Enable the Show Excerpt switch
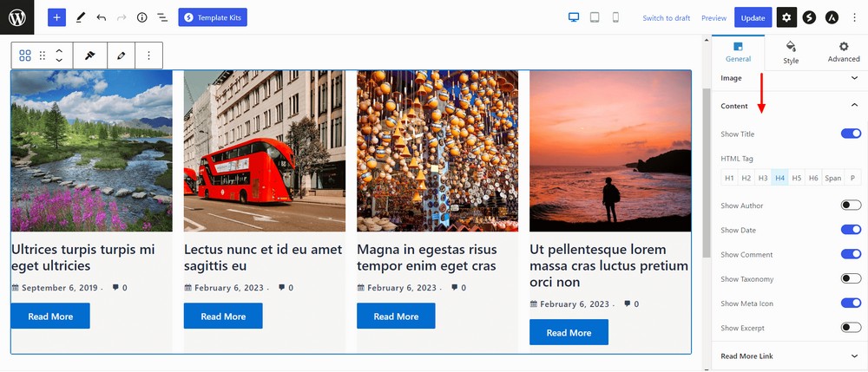Viewport: 868px width, 372px height. point(851,328)
